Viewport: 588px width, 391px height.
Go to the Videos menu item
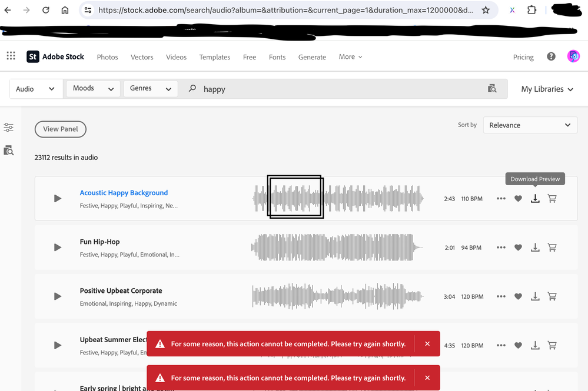[176, 57]
